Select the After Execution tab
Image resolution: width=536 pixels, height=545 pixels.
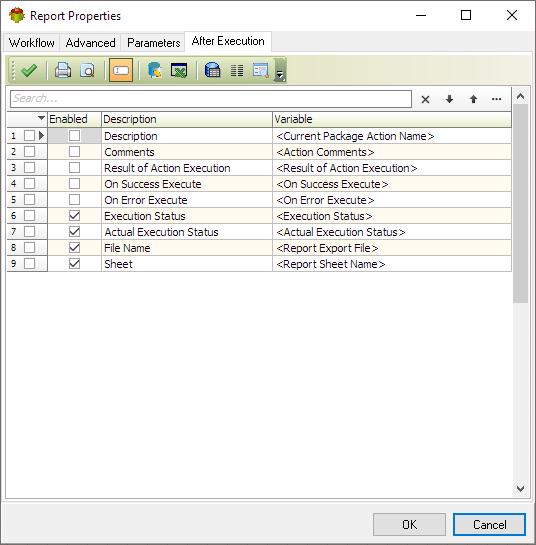228,41
